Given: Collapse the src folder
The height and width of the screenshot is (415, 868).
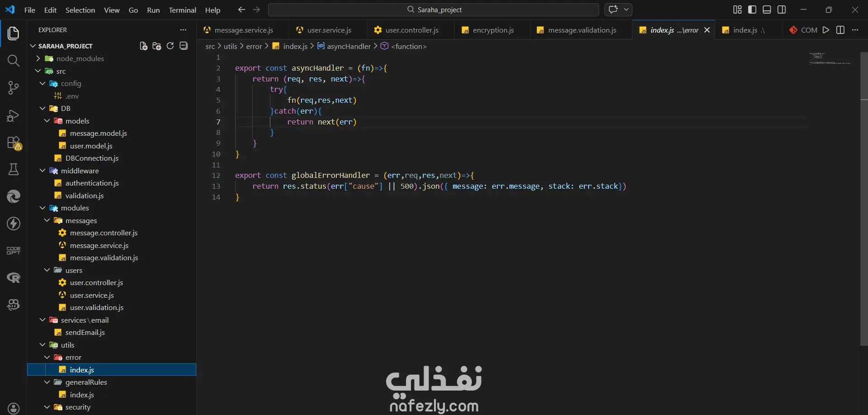Looking at the screenshot, I should coord(38,71).
